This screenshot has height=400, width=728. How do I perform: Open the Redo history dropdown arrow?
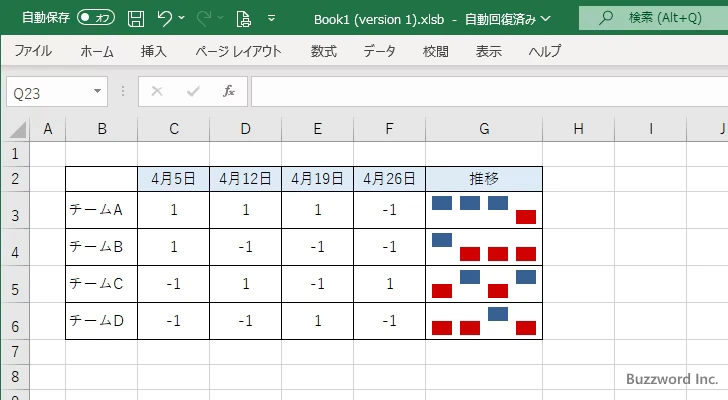221,18
